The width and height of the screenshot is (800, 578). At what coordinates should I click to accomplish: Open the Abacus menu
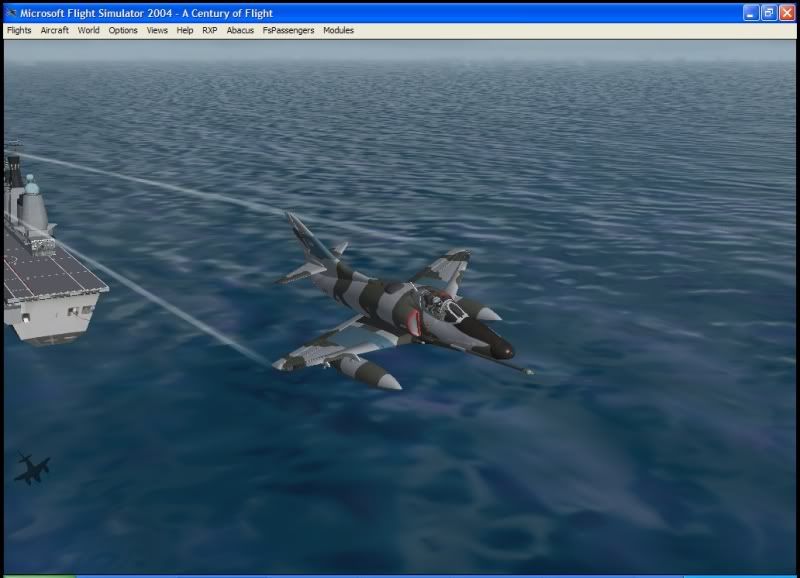point(240,31)
